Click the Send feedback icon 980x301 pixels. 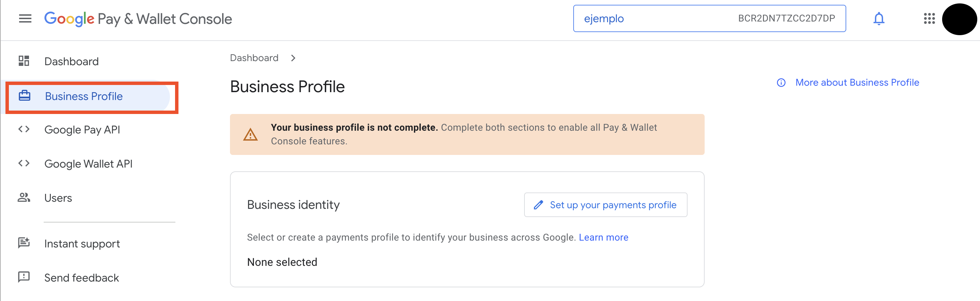click(24, 277)
